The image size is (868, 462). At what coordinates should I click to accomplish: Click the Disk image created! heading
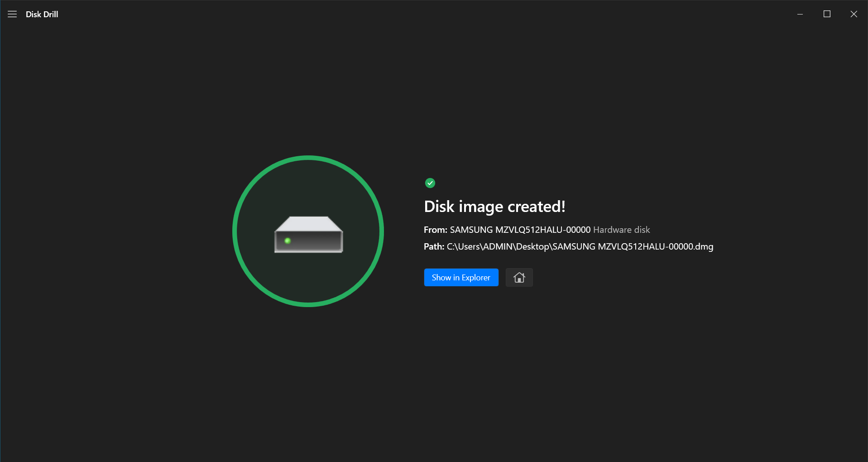[494, 207]
